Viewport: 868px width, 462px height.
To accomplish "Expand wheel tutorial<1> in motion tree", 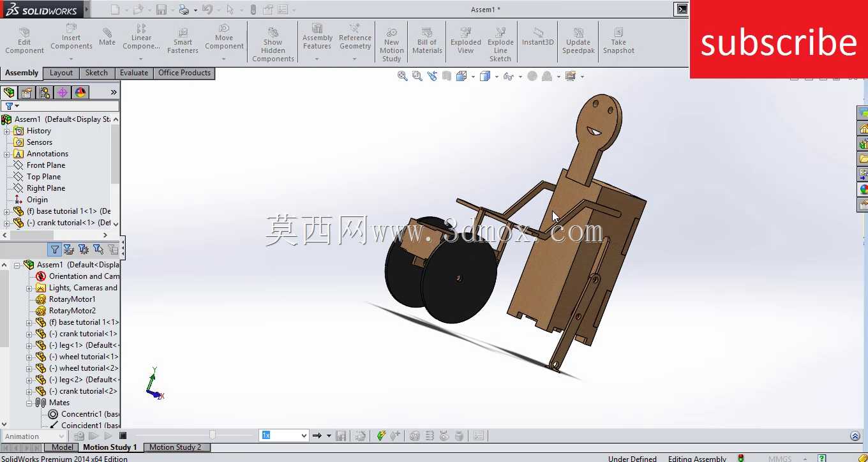I will (x=29, y=357).
